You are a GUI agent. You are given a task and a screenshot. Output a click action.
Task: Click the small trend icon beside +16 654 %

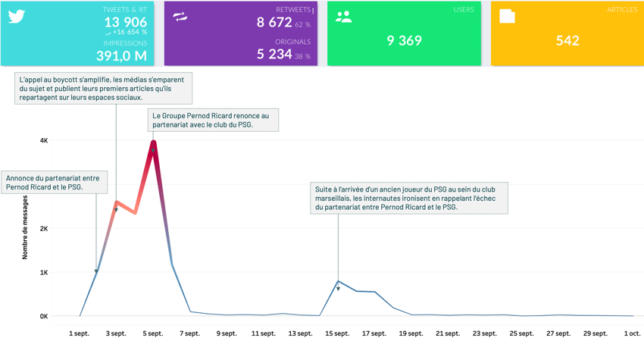coord(108,33)
